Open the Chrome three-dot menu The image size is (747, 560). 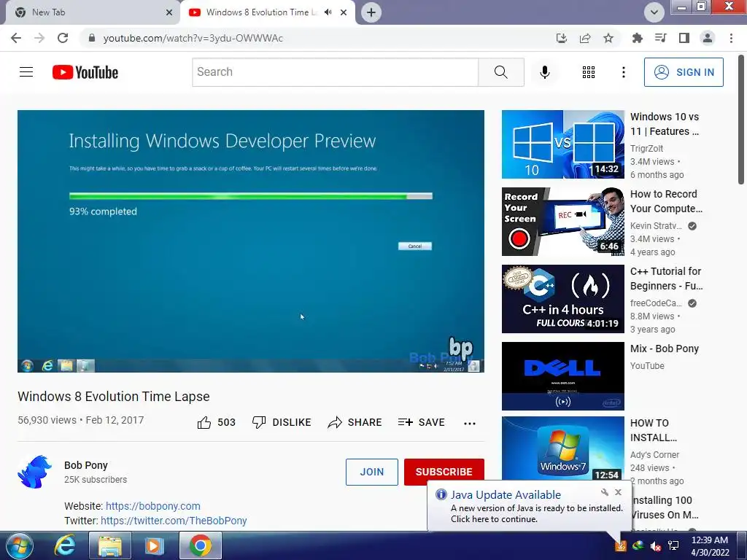[x=731, y=38]
